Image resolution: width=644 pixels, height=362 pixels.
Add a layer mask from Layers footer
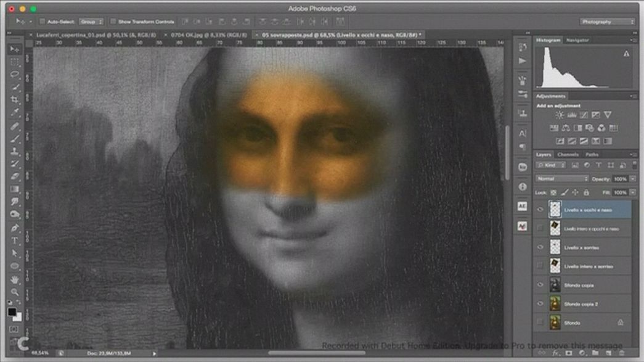(569, 353)
